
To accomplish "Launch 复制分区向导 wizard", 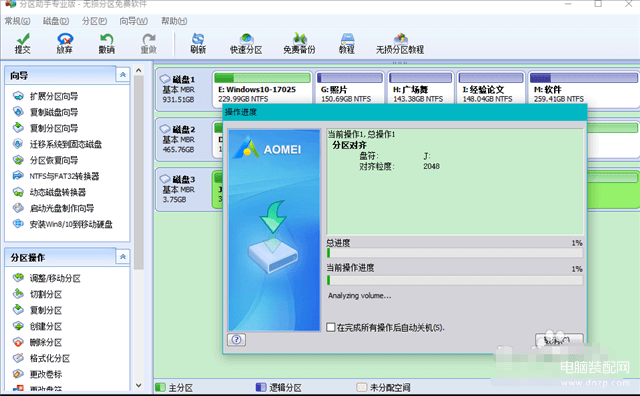I will pyautogui.click(x=45, y=128).
